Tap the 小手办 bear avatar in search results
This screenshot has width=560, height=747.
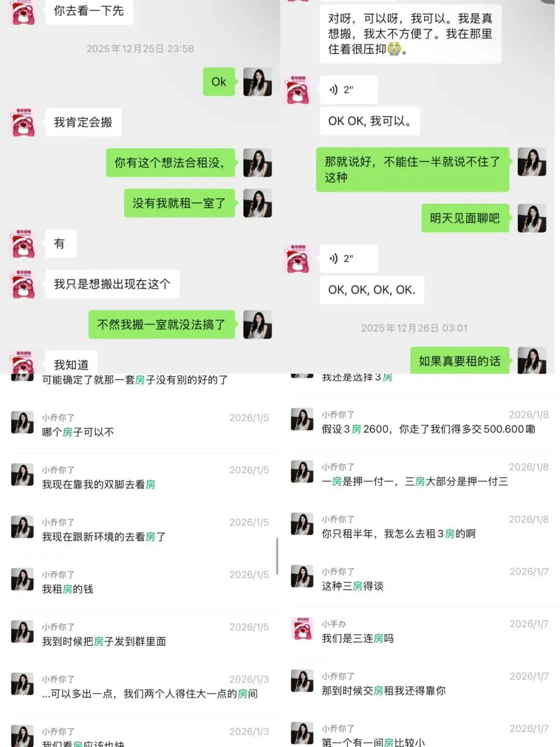click(x=302, y=629)
